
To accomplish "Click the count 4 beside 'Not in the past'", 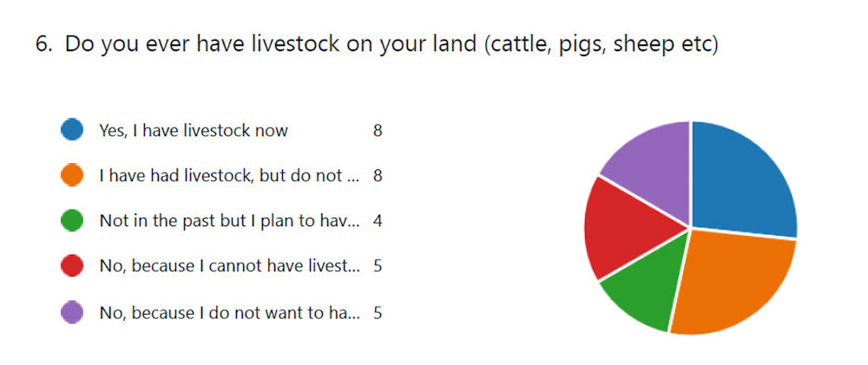I will coord(378,221).
